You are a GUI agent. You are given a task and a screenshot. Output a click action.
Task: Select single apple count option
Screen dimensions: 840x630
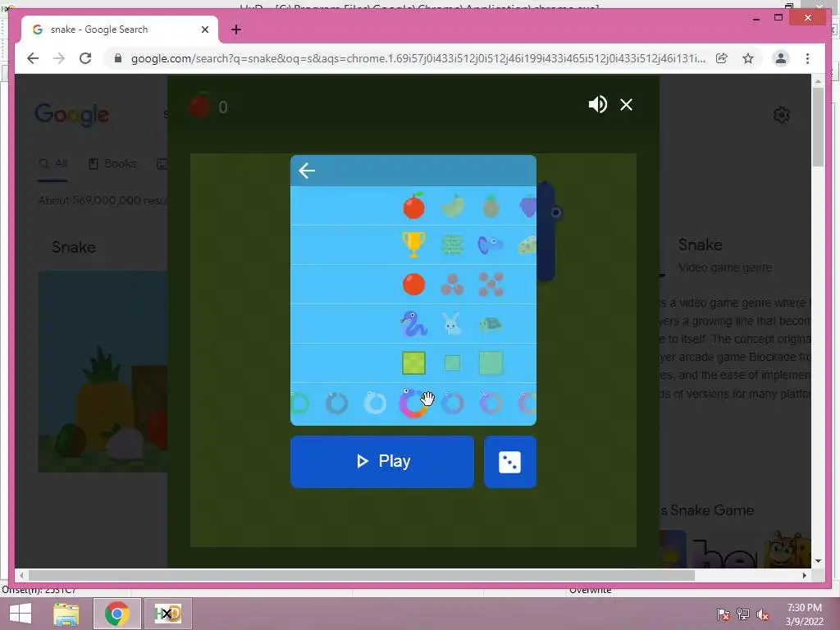pyautogui.click(x=413, y=285)
